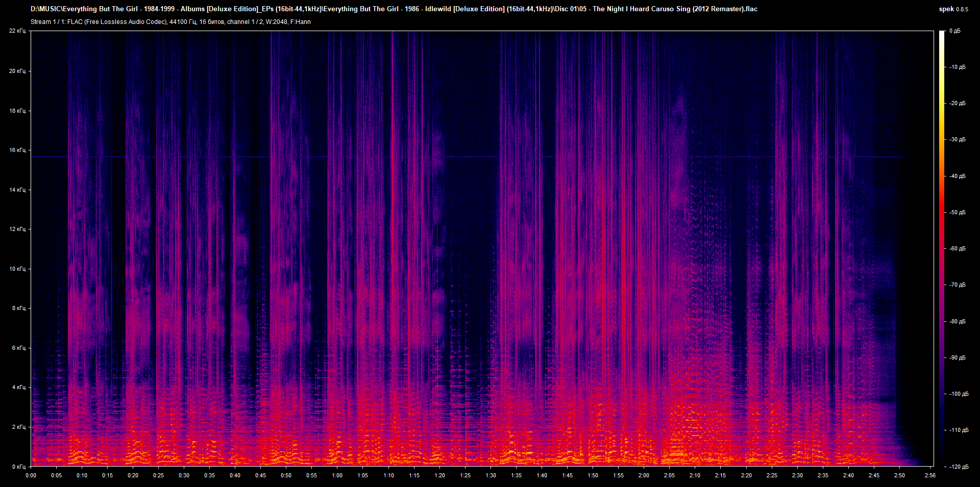The image size is (980, 487).
Task: Click the '4 кГц' frequency axis label
Action: (x=19, y=387)
